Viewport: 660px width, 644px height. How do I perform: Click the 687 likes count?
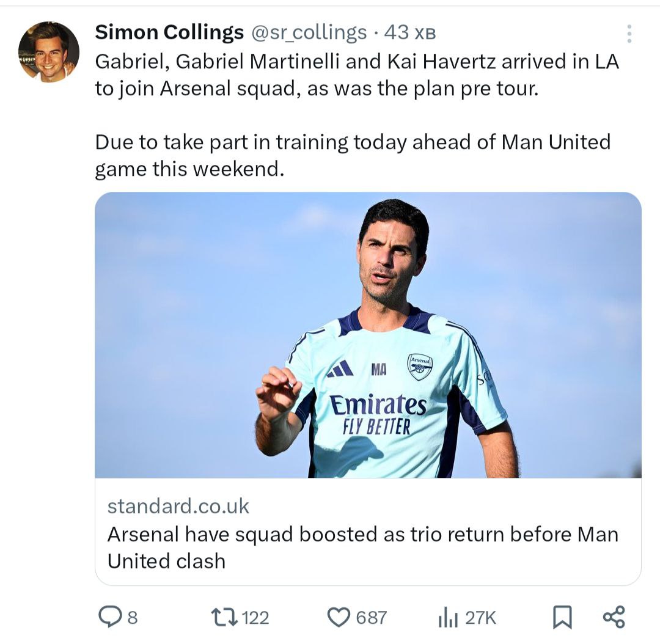(x=371, y=618)
